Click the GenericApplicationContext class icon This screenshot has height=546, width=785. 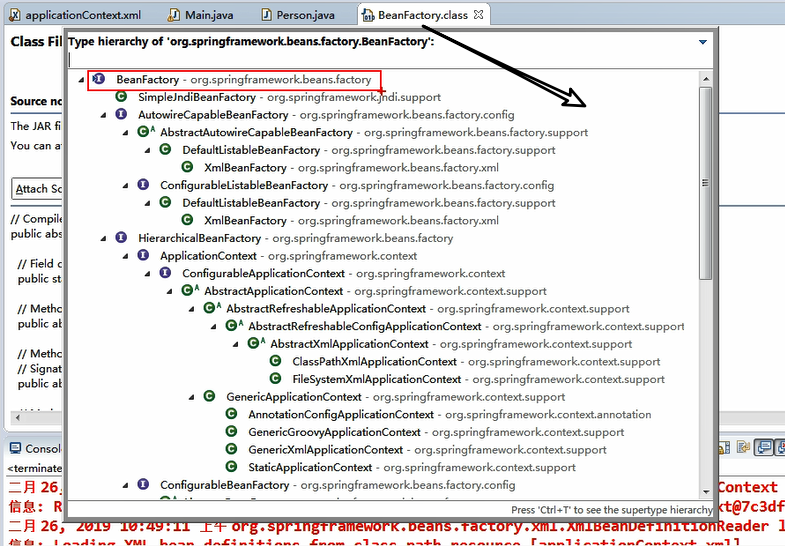coord(209,396)
